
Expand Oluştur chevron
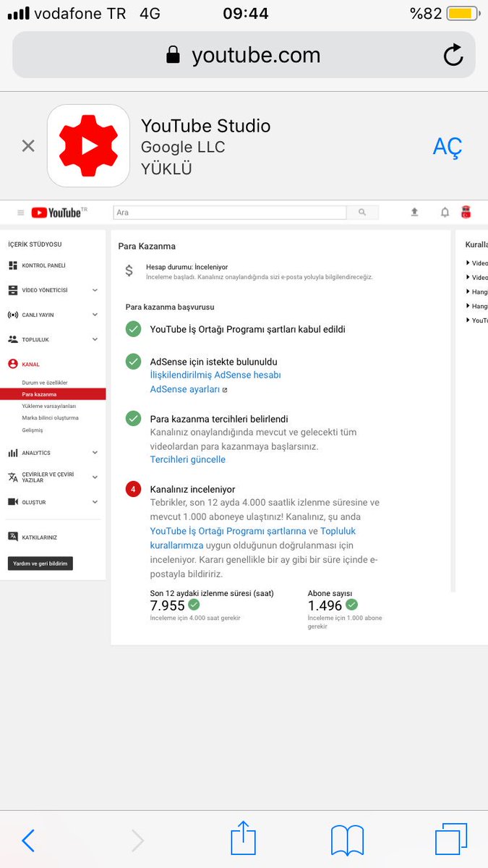pyautogui.click(x=95, y=502)
